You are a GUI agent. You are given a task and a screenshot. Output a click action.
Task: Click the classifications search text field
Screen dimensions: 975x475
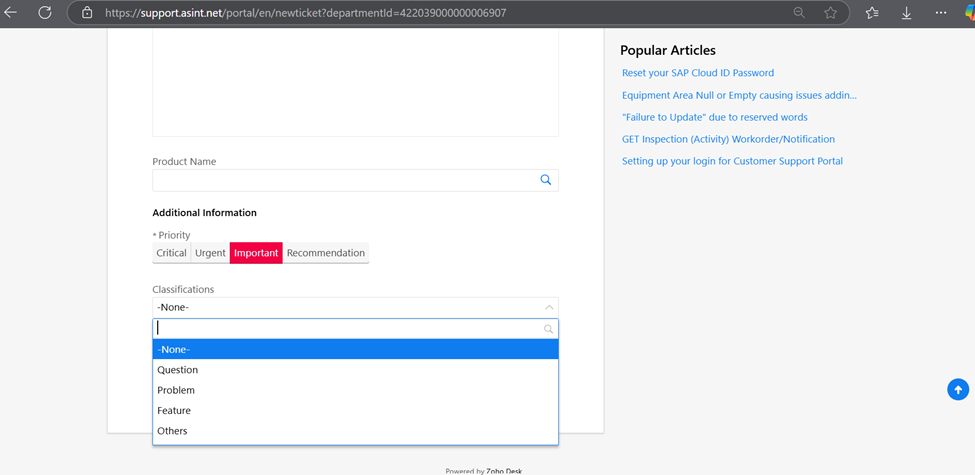click(x=345, y=329)
